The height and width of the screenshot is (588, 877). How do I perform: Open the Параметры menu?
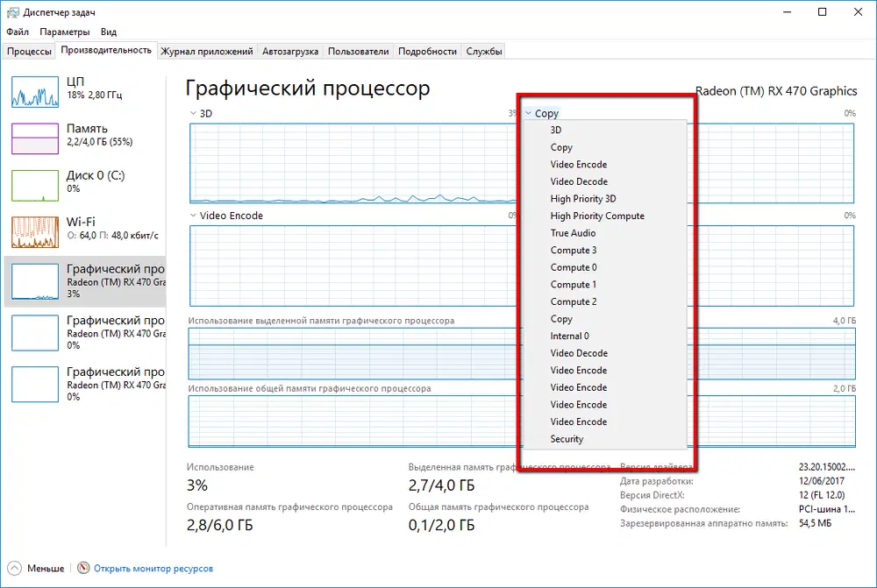64,32
